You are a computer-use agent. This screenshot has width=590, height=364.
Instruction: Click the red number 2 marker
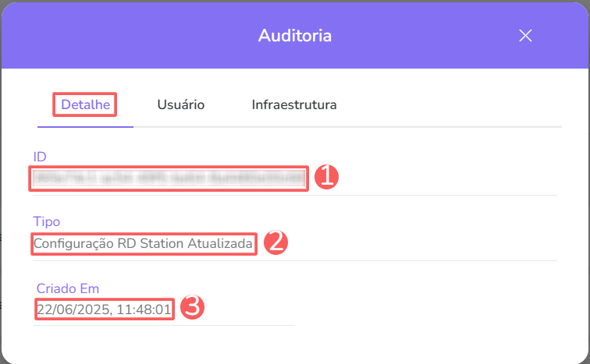point(276,243)
